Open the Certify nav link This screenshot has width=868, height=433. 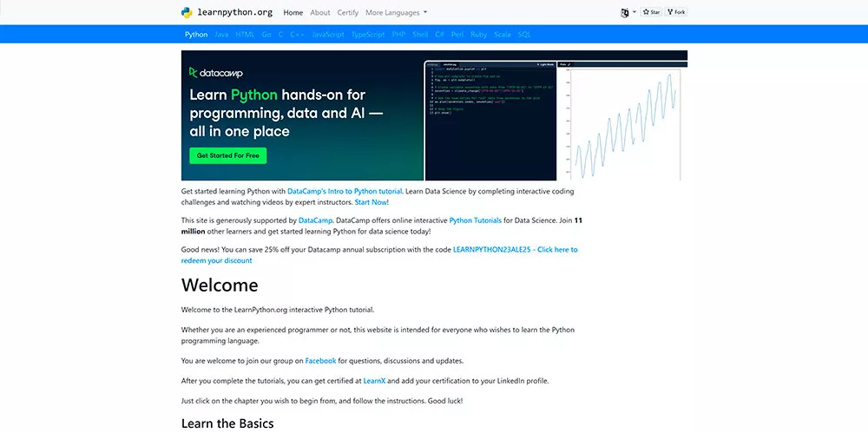coord(348,12)
